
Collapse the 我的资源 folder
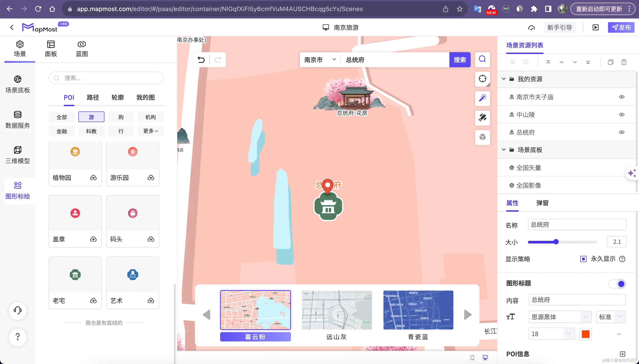tap(504, 79)
